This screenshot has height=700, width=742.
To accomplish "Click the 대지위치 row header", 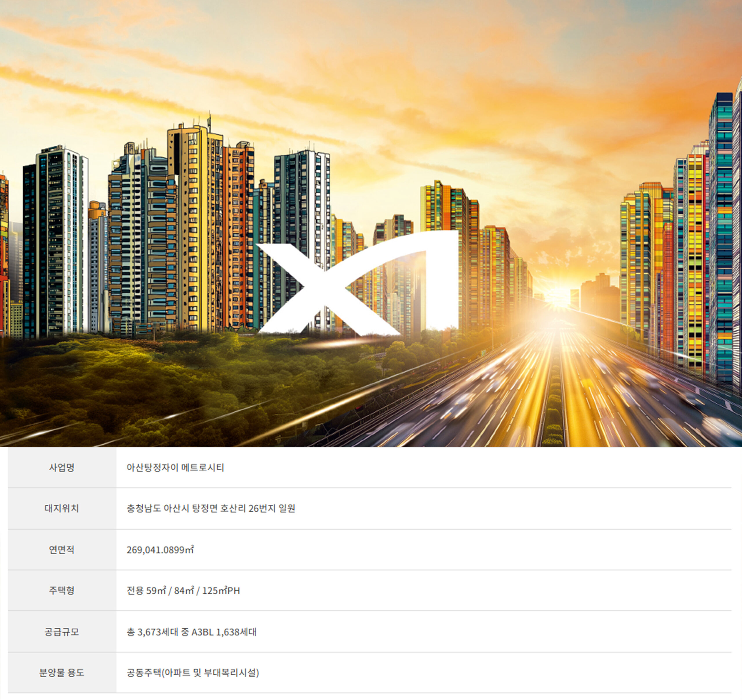I will (x=62, y=508).
